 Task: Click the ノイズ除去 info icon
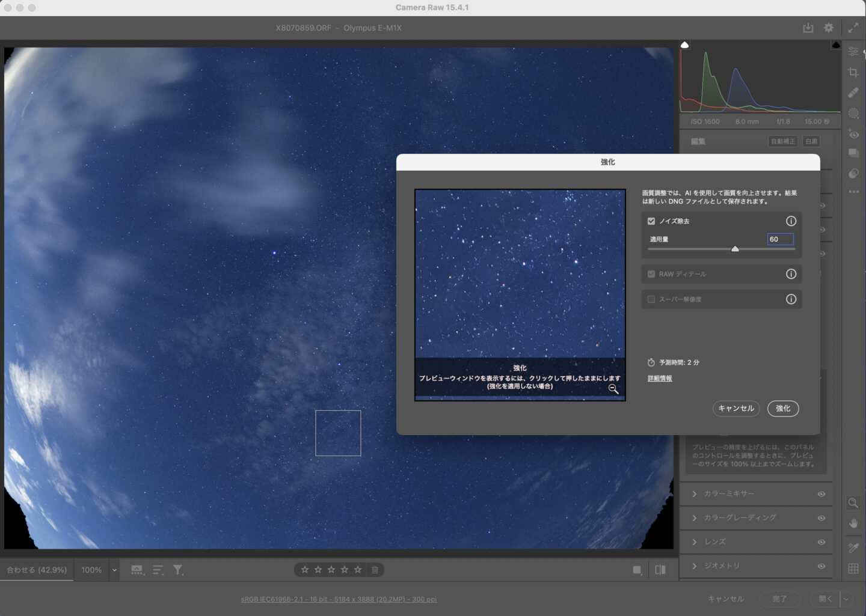coord(791,221)
